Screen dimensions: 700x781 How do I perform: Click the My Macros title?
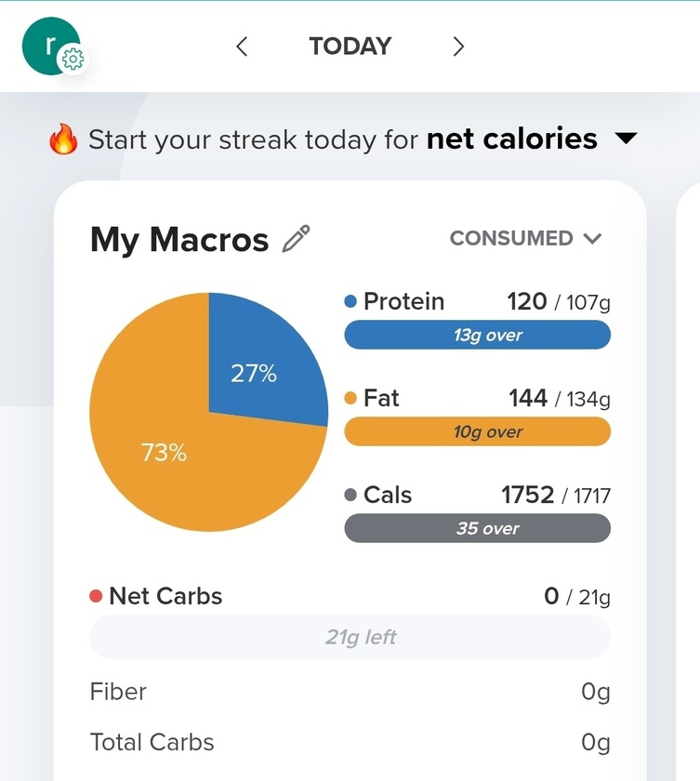click(x=179, y=240)
